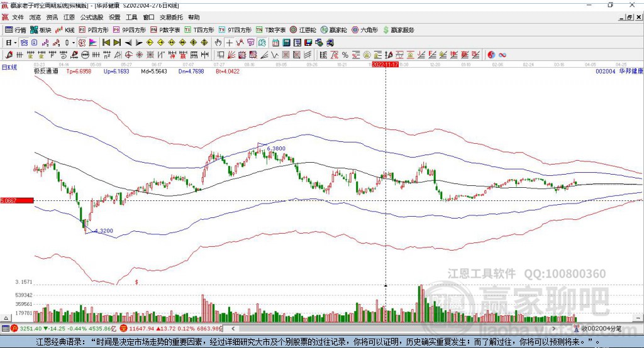The height and width of the screenshot is (348, 644).
Task: Open the 交易委托 menu
Action: (x=171, y=17)
